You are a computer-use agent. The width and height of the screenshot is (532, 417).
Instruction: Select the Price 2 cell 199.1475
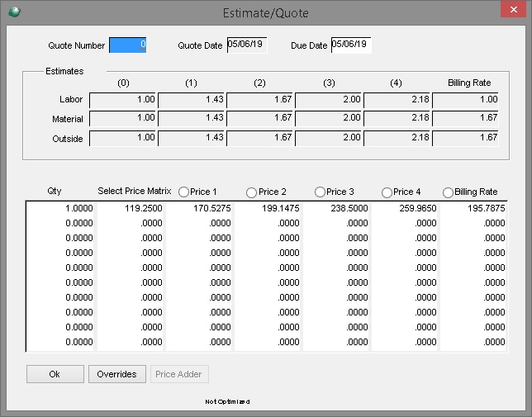point(267,208)
